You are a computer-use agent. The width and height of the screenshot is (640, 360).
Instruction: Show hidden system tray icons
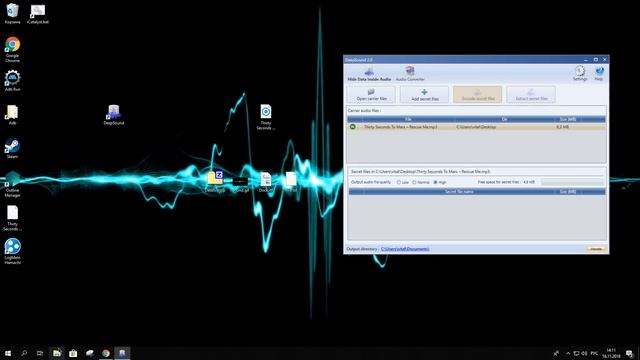568,353
